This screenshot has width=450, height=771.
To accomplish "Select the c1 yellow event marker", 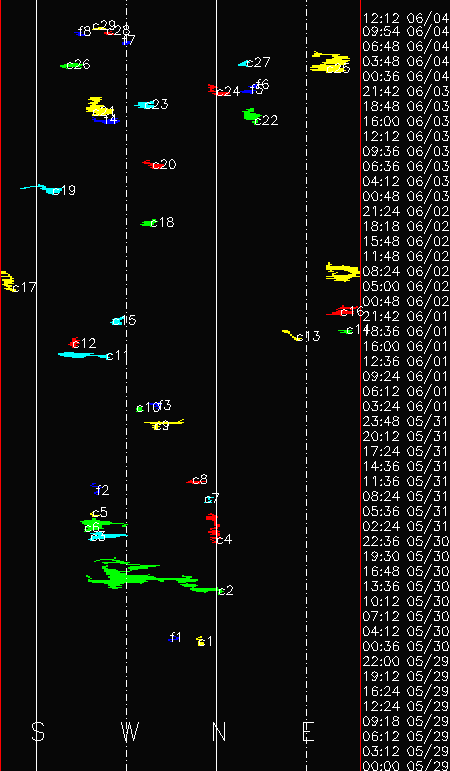I will (201, 641).
